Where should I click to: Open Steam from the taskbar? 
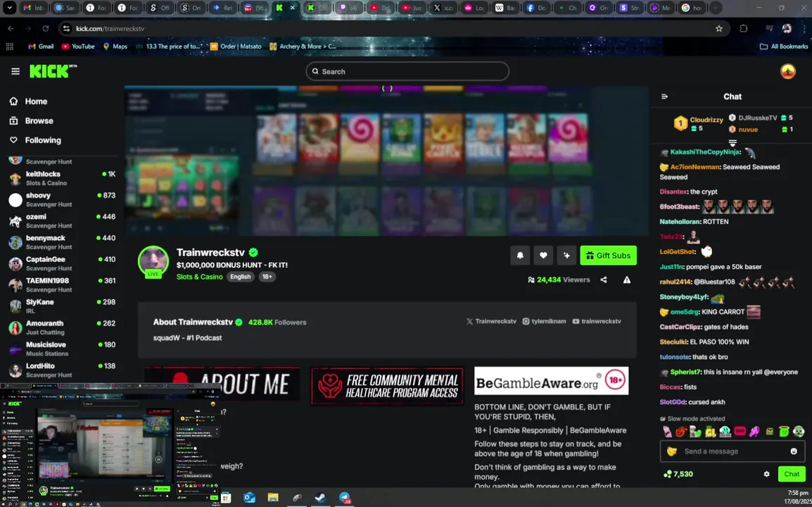[x=320, y=498]
